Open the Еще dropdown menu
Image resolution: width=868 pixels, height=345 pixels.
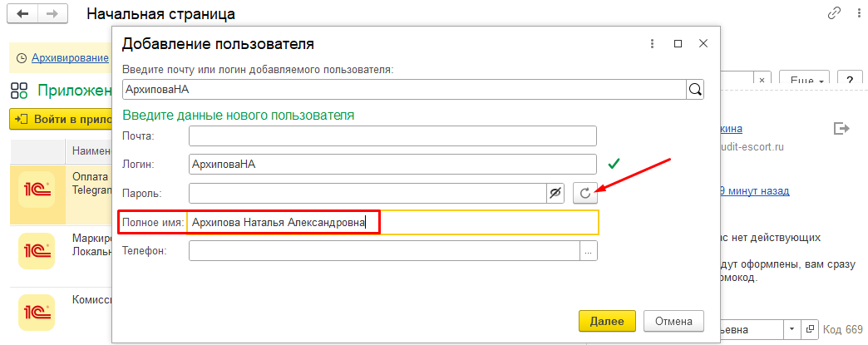point(806,81)
